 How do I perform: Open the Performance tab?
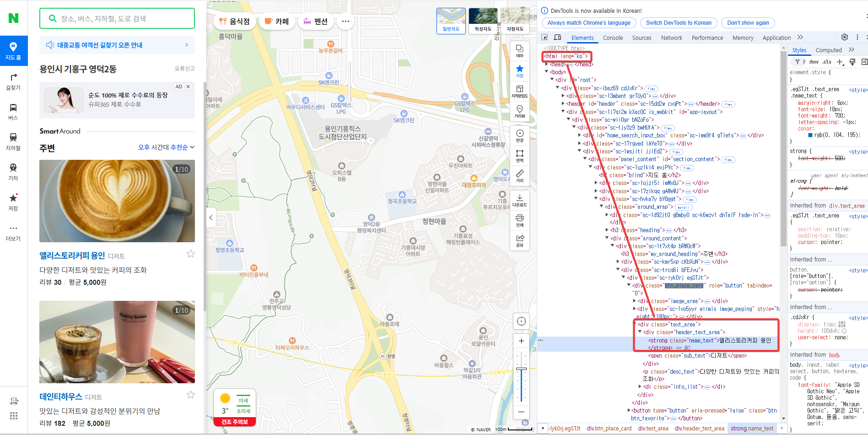[707, 38]
